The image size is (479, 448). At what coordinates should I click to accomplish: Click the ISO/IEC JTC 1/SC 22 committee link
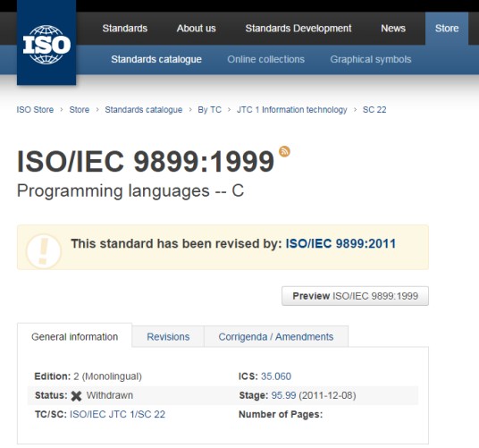[117, 414]
